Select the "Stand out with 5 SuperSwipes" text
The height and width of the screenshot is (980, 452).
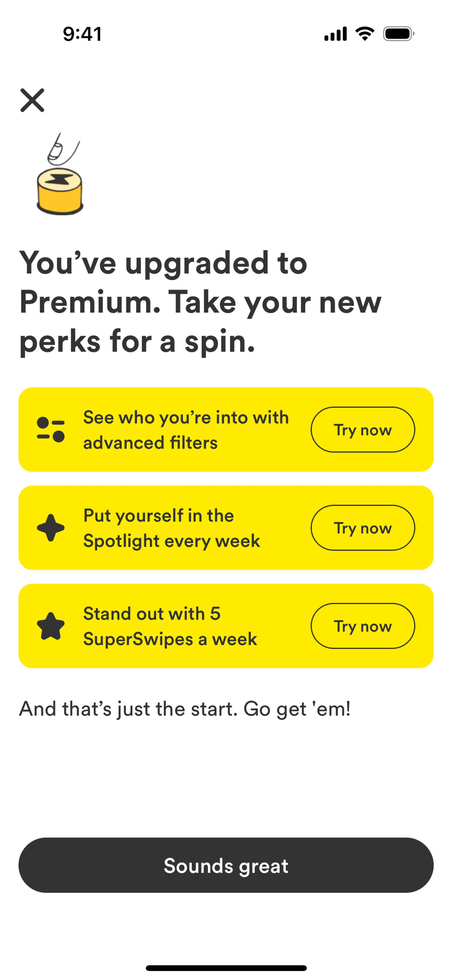pos(170,626)
